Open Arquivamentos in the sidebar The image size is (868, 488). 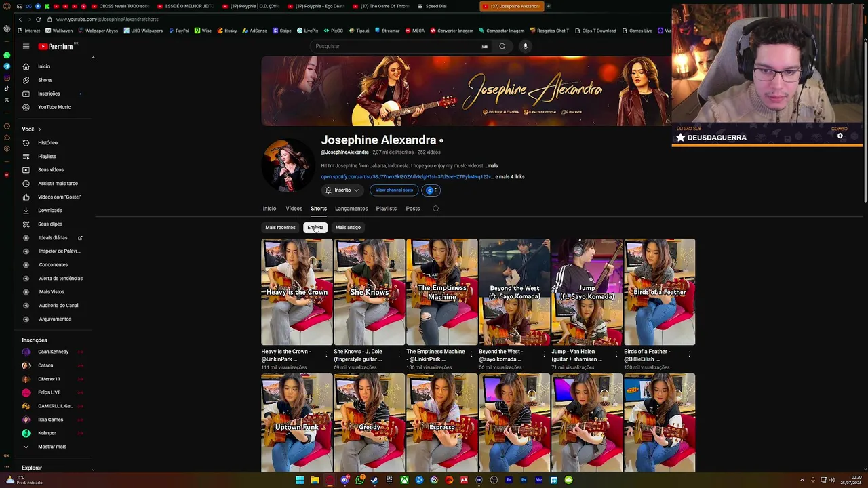pyautogui.click(x=54, y=319)
